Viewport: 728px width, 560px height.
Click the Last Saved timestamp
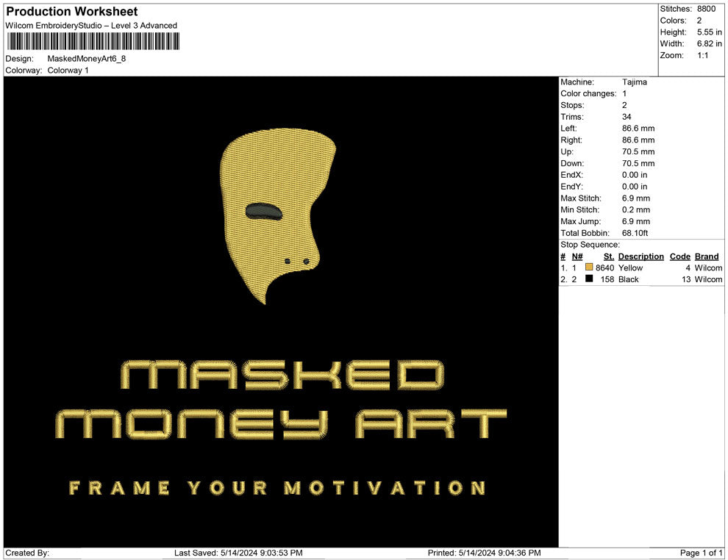pyautogui.click(x=238, y=553)
